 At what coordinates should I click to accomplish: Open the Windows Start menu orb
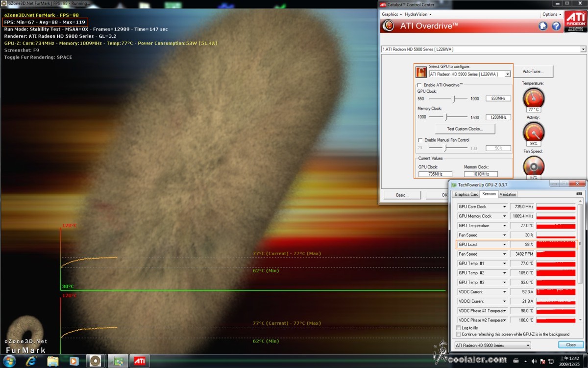[x=9, y=361]
